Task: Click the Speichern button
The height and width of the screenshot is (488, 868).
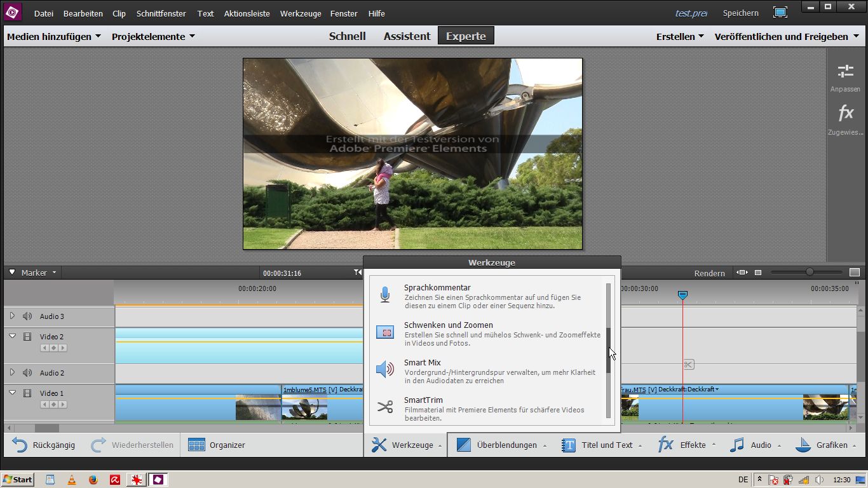Action: click(x=741, y=13)
